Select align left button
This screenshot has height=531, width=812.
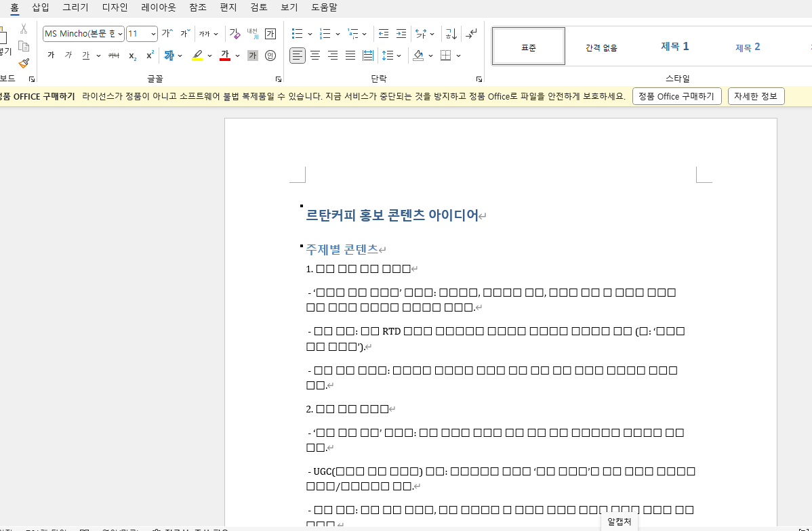click(x=298, y=56)
